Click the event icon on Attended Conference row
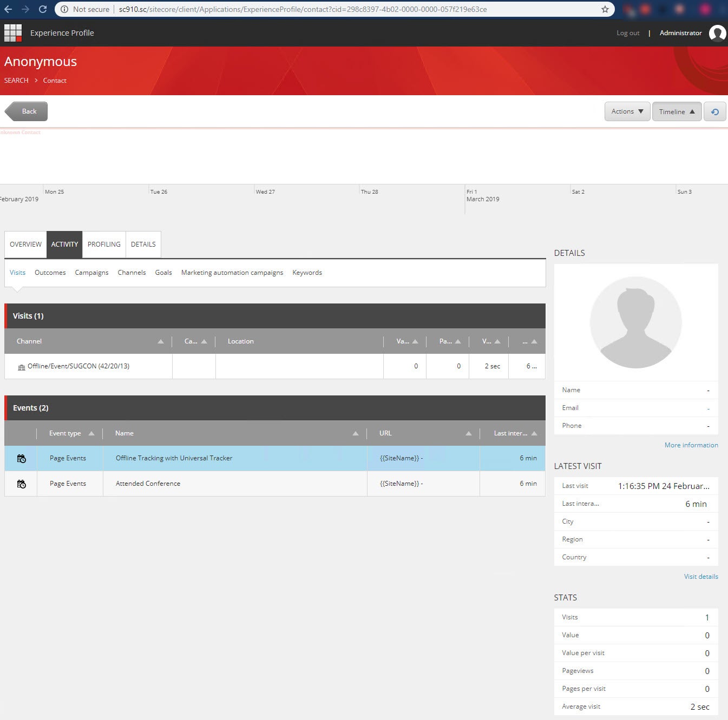 click(21, 483)
